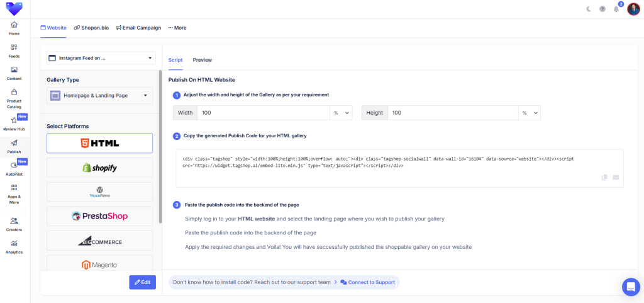Select the PrestaShop platform
The height and width of the screenshot is (303, 644).
pyautogui.click(x=100, y=216)
